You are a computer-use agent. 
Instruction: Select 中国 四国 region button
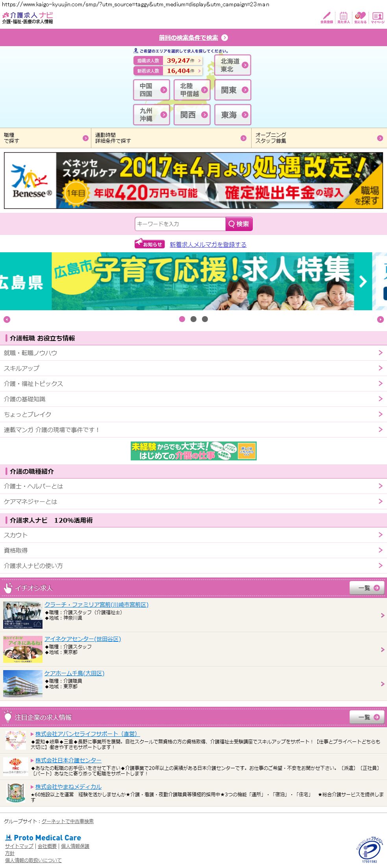(x=152, y=90)
